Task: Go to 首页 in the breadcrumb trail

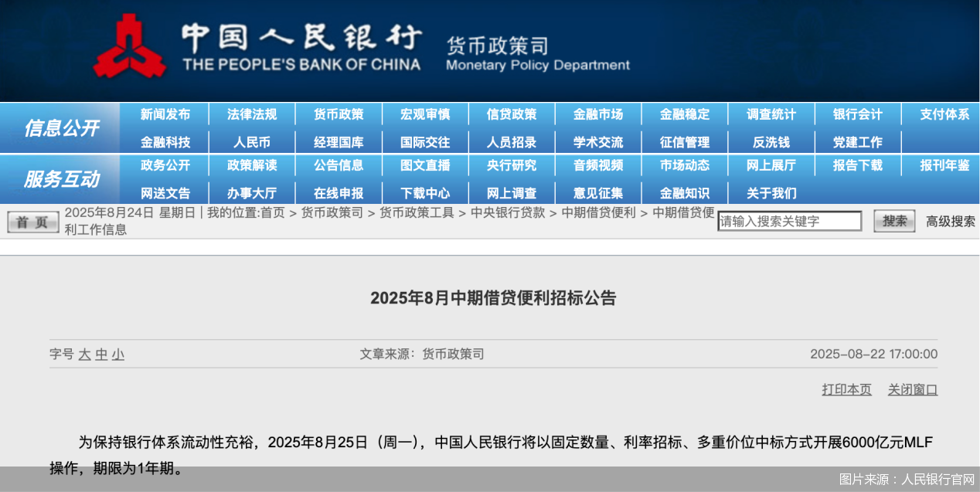Action: (x=273, y=212)
